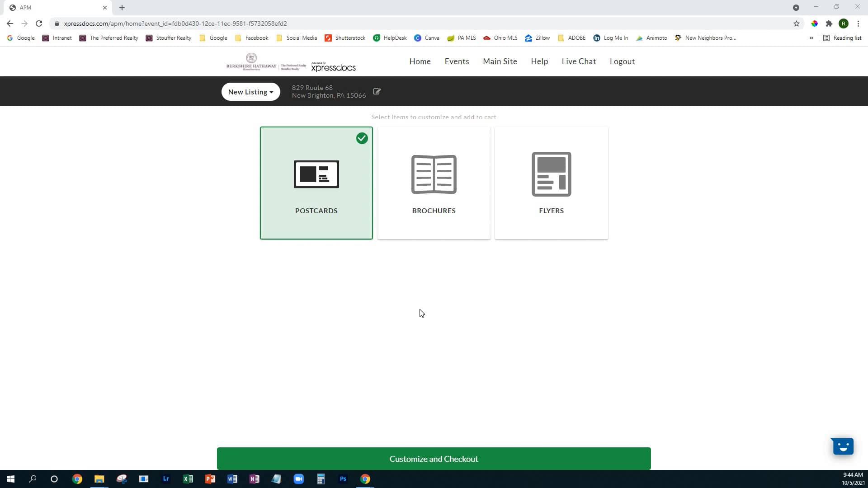Open the Canva bookmark
868x488 pixels.
[427, 38]
